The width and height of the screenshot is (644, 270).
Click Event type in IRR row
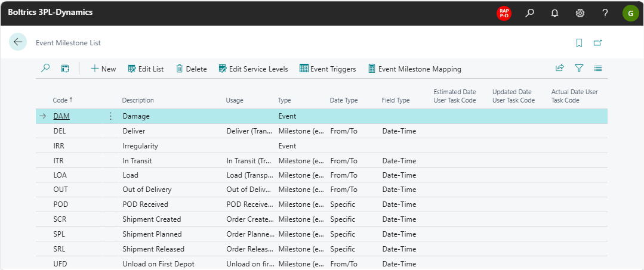287,145
